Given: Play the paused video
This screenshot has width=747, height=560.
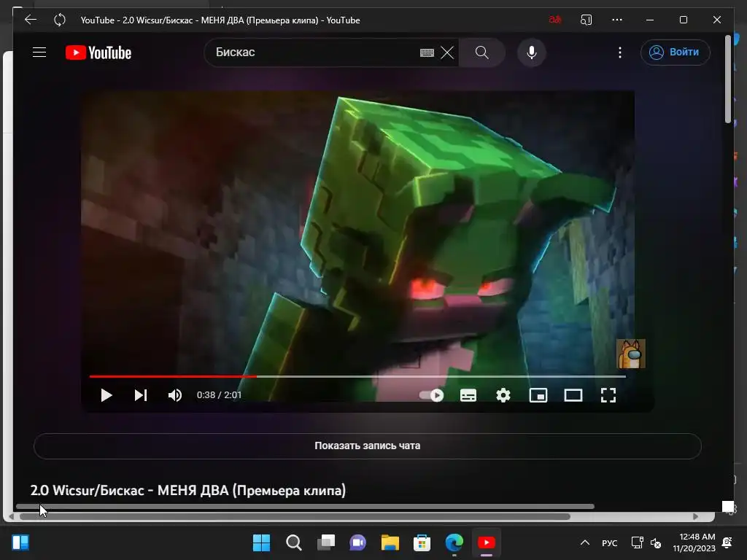Looking at the screenshot, I should (x=107, y=395).
